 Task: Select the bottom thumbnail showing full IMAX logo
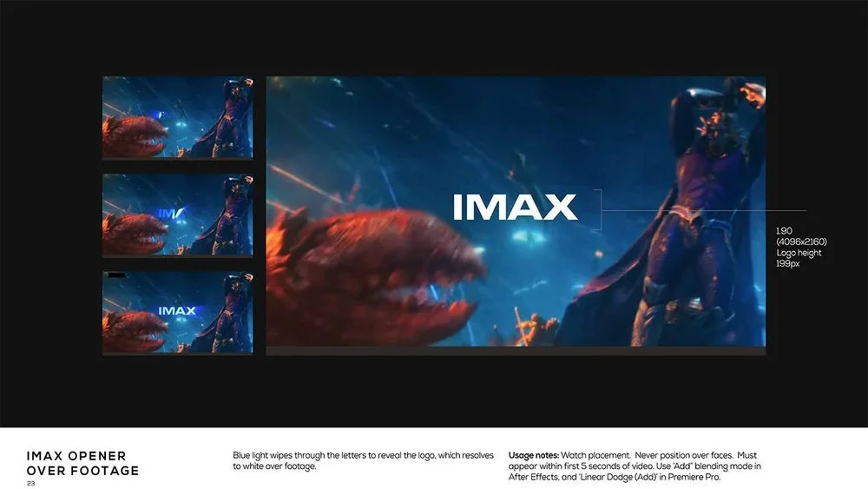(178, 313)
